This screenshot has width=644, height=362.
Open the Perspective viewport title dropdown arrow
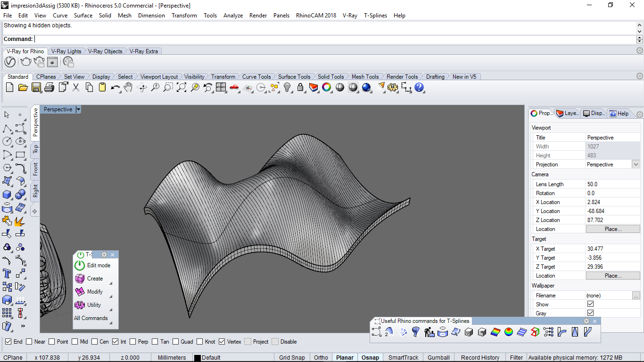click(78, 109)
